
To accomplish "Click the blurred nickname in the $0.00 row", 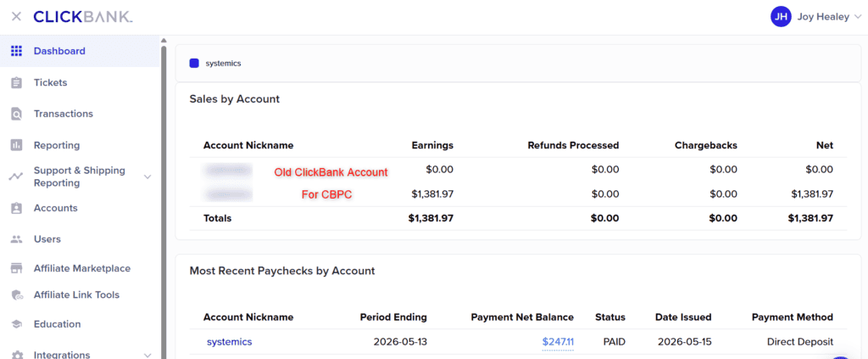I will click(227, 170).
